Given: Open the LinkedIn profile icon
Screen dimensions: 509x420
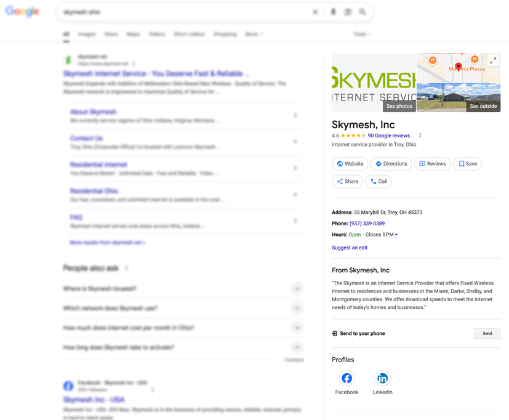Looking at the screenshot, I should [x=382, y=378].
